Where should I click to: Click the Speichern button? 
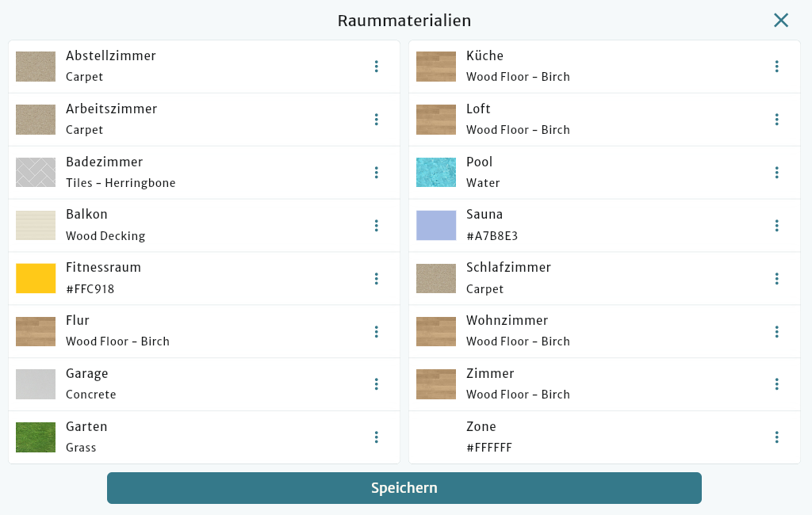pyautogui.click(x=404, y=488)
